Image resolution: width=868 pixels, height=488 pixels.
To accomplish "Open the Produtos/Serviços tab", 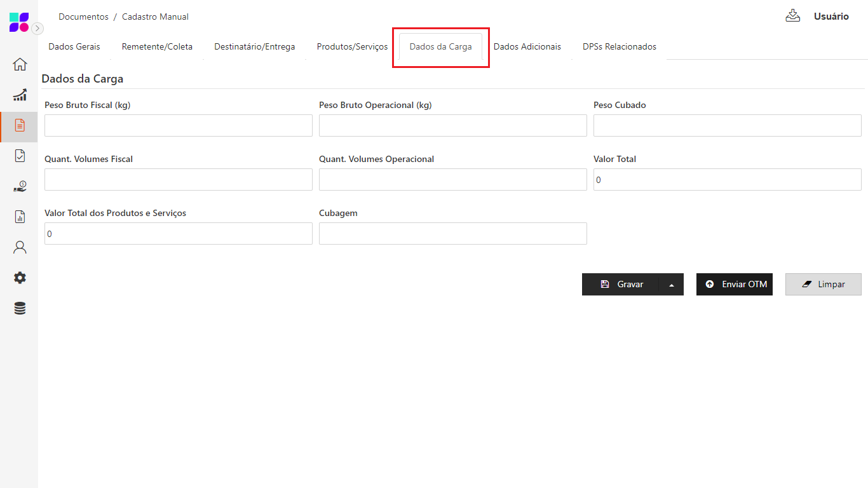I will (x=352, y=46).
